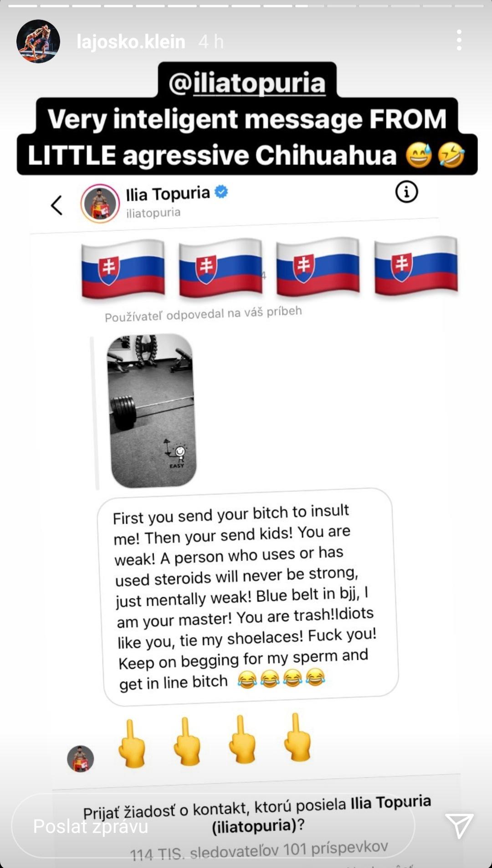The width and height of the screenshot is (492, 868).
Task: Tap the "Very inteligent message" caption sticker
Action: tap(247, 137)
